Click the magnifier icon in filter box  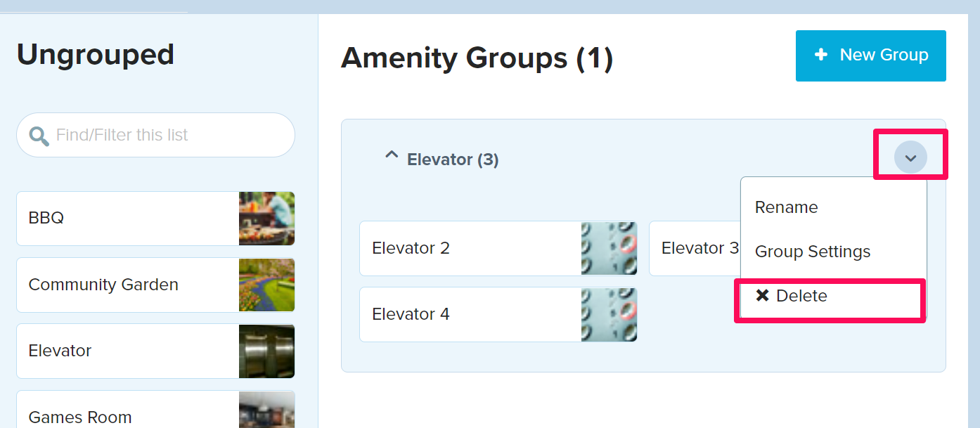[39, 136]
